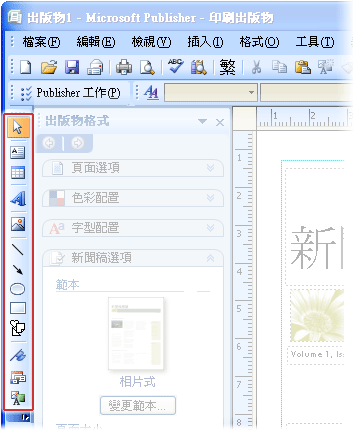Click the font name input field

pyautogui.click(x=306, y=92)
